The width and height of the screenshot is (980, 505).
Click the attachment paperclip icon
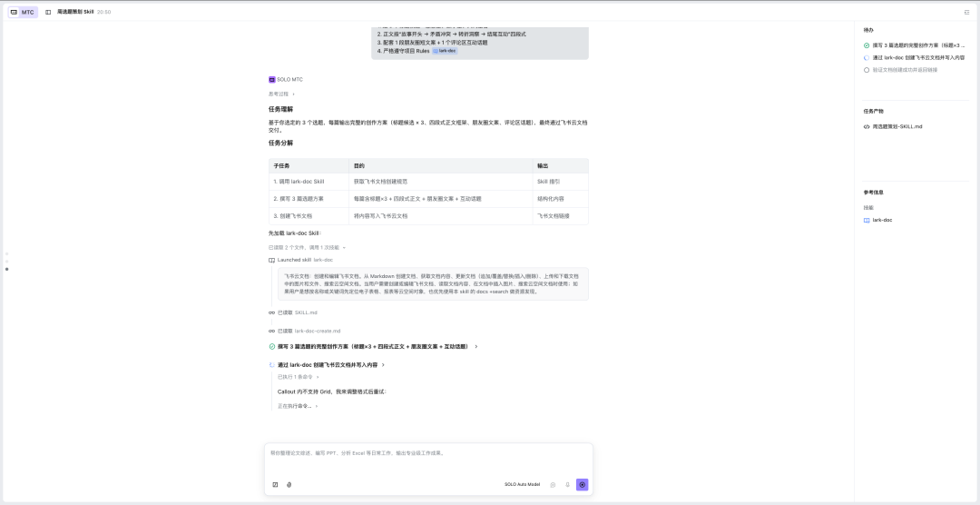click(289, 484)
